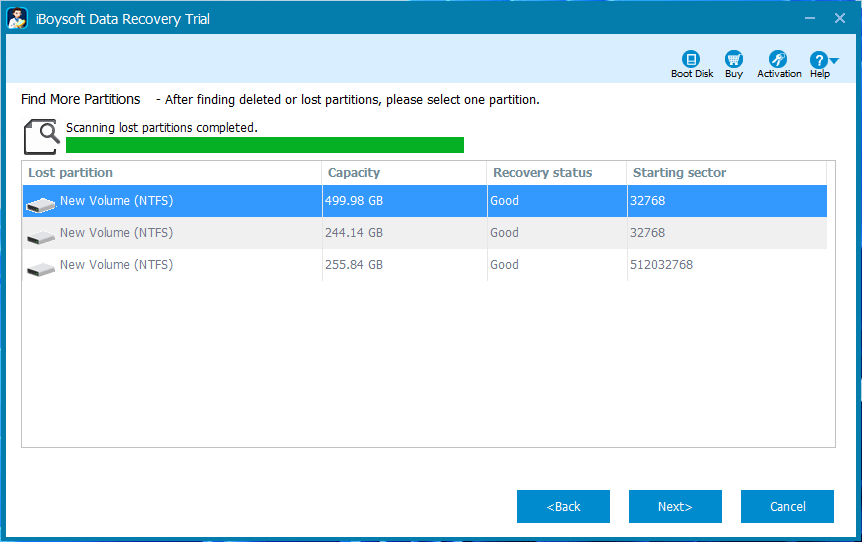Sort by Recovery status column header

click(x=556, y=173)
